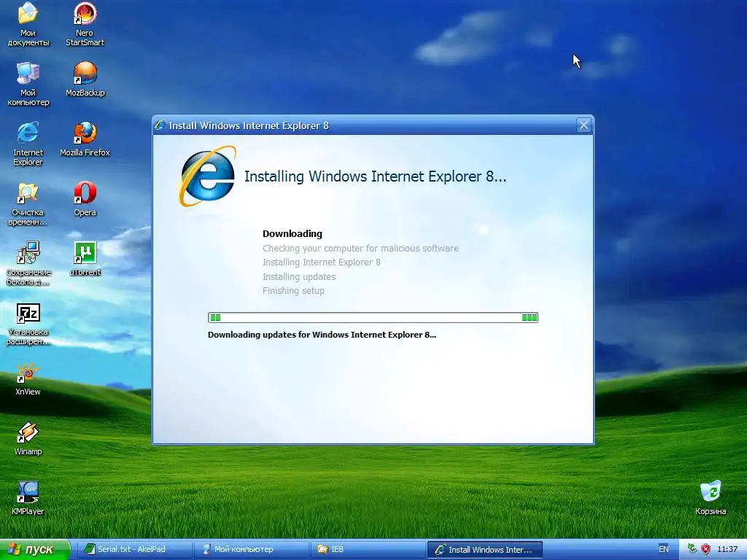This screenshot has width=747, height=560.
Task: Close the Install Windows Internet Explorer 8 dialog
Action: tap(584, 125)
